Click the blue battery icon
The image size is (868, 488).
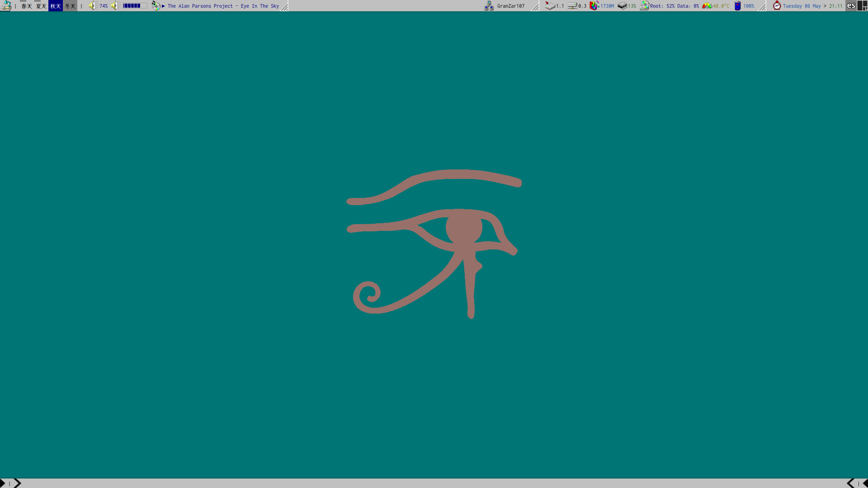coord(738,6)
